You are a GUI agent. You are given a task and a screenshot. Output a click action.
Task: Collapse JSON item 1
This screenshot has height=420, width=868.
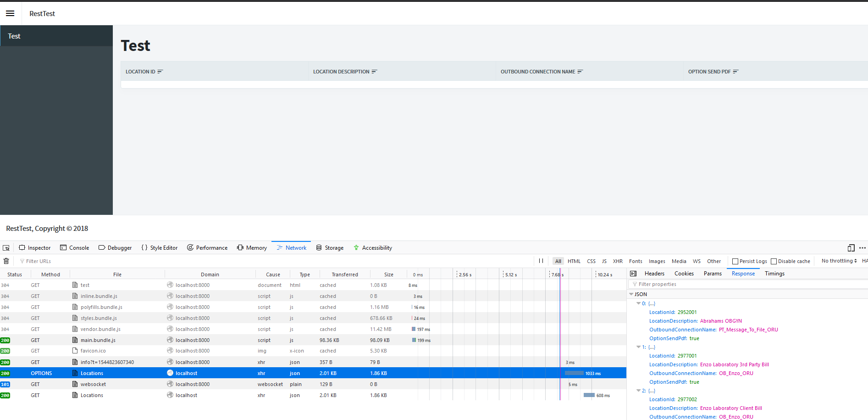coord(638,347)
